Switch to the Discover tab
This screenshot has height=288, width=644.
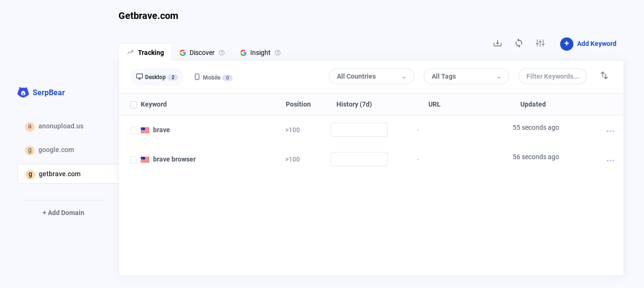[x=201, y=53]
